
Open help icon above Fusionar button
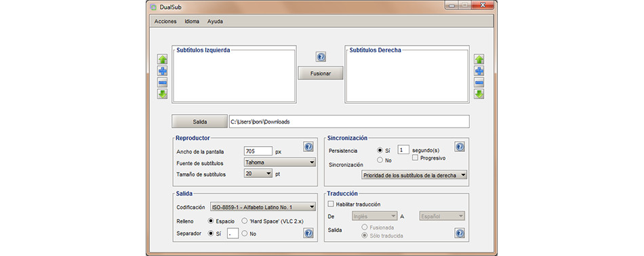tap(321, 57)
